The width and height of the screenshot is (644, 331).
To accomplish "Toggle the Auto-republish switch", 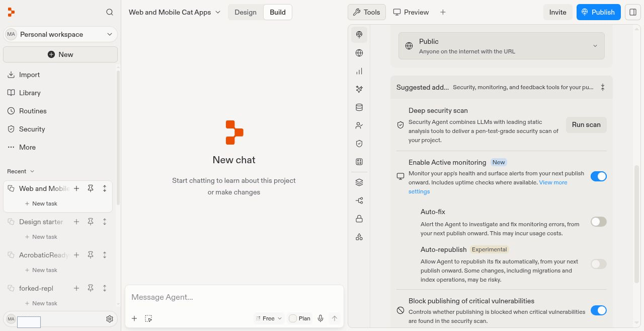I will coord(599,264).
